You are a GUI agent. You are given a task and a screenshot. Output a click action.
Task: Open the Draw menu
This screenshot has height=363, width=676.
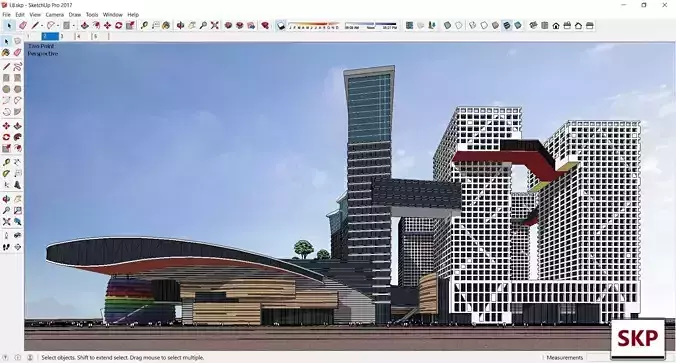tap(75, 15)
